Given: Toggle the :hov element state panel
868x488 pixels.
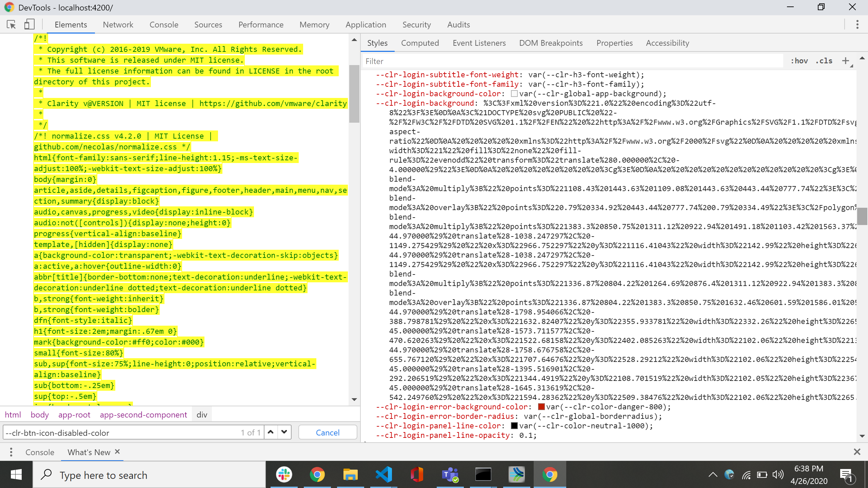Looking at the screenshot, I should [x=799, y=61].
